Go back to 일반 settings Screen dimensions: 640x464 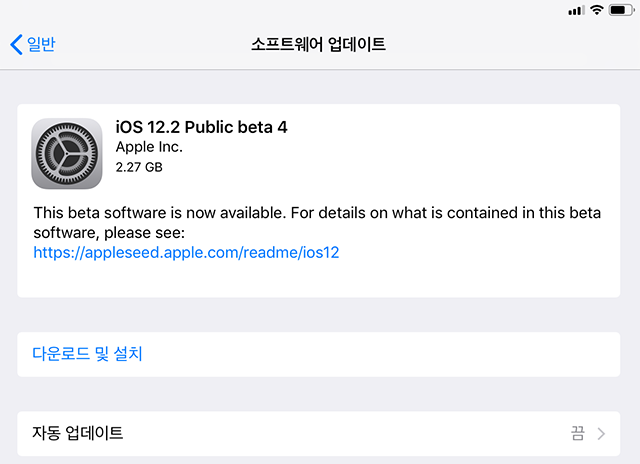point(33,44)
